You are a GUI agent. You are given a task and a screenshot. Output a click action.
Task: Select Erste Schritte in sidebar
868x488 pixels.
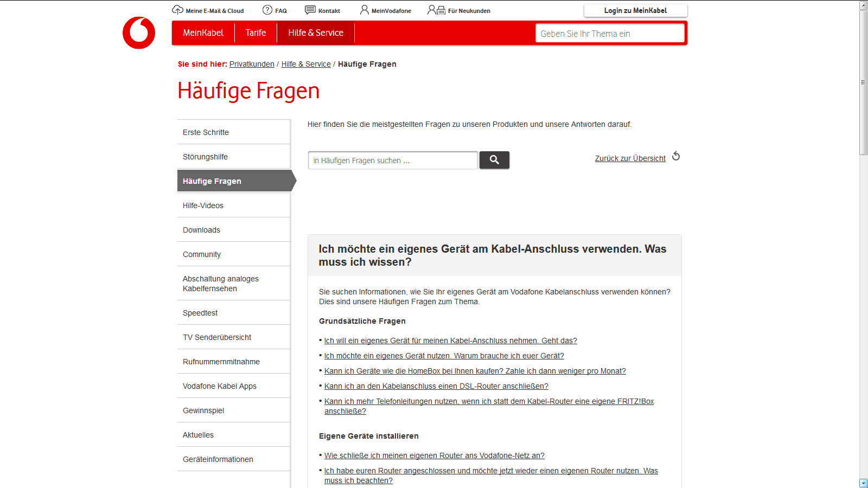pyautogui.click(x=234, y=132)
